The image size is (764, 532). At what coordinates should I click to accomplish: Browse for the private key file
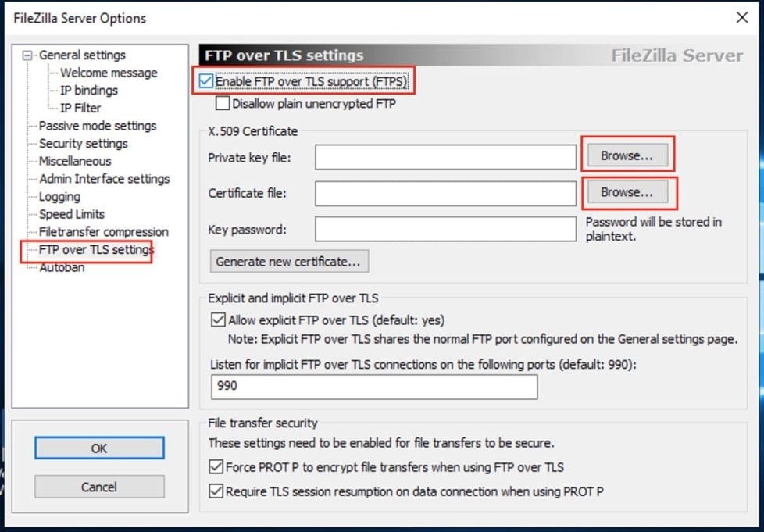coord(627,155)
